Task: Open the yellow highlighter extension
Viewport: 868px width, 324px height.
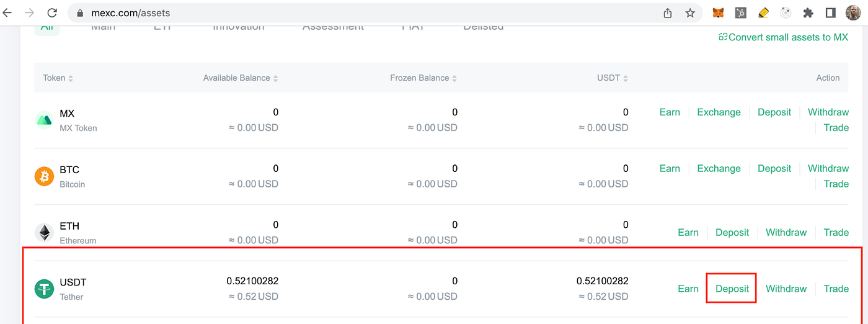Action: point(763,12)
